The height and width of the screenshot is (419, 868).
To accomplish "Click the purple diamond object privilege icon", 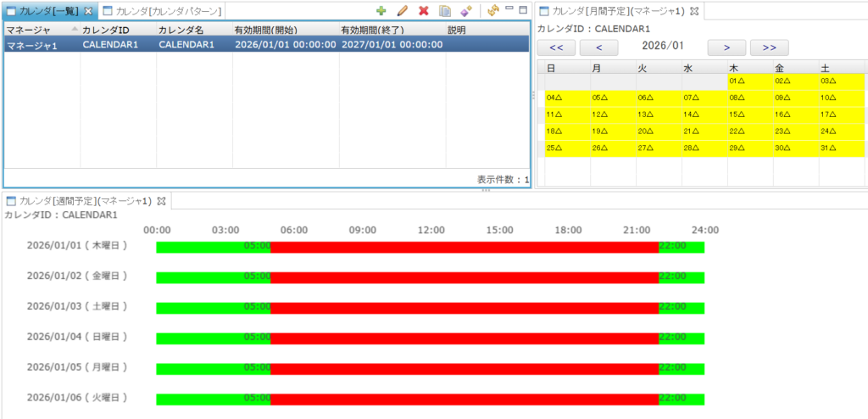I will [x=465, y=11].
